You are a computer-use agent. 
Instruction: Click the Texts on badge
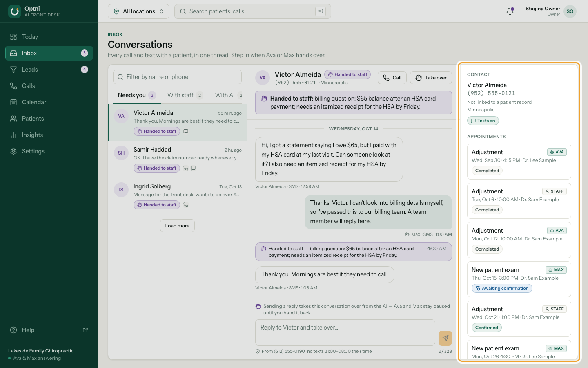483,121
